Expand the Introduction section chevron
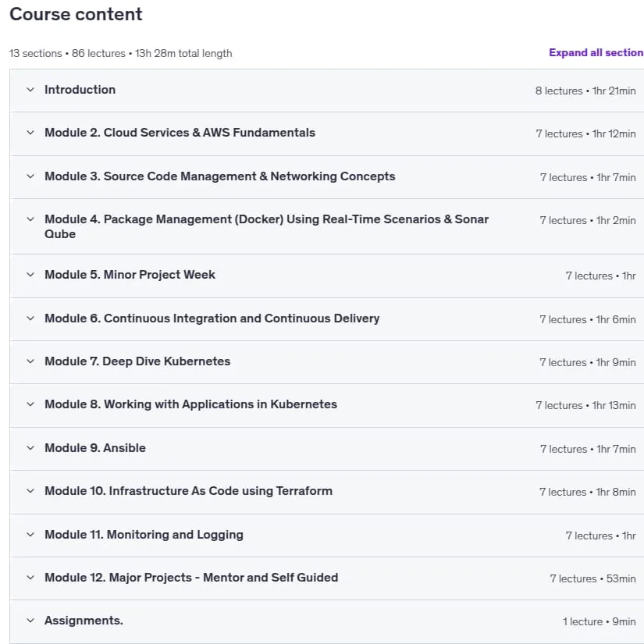The height and width of the screenshot is (644, 644). tap(30, 90)
